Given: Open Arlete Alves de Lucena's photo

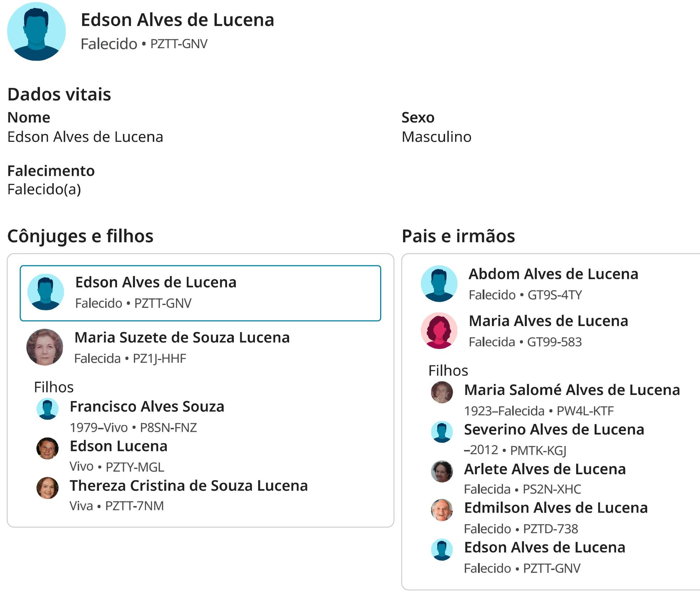Looking at the screenshot, I should click(x=442, y=471).
